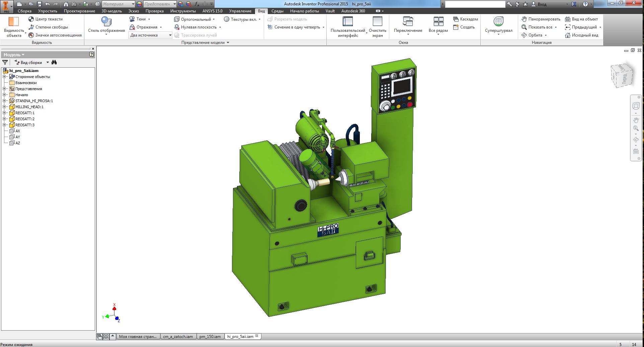Go to Предыдущий previous view
The image size is (644, 347).
click(x=581, y=27)
